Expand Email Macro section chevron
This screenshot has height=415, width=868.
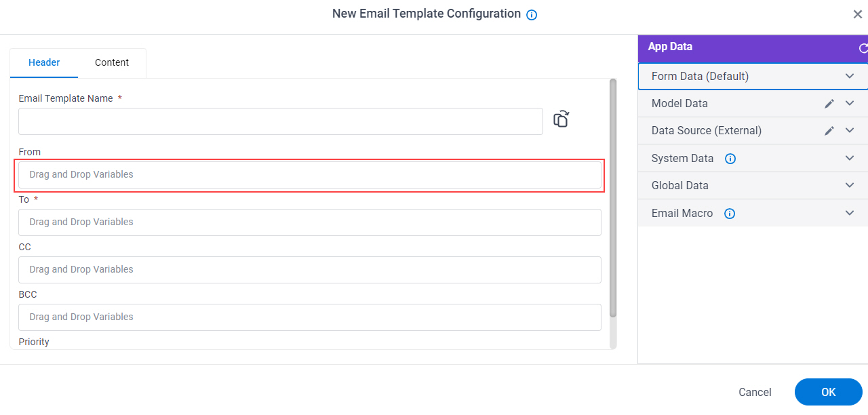[x=850, y=213]
